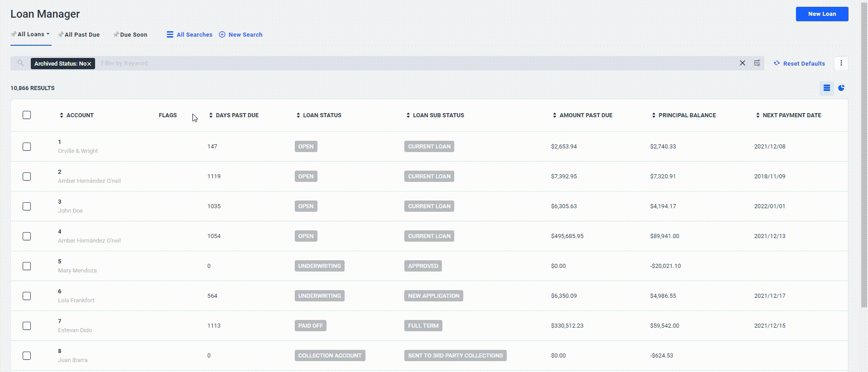This screenshot has width=868, height=372.
Task: Click the 1119 days past due value
Action: 214,176
